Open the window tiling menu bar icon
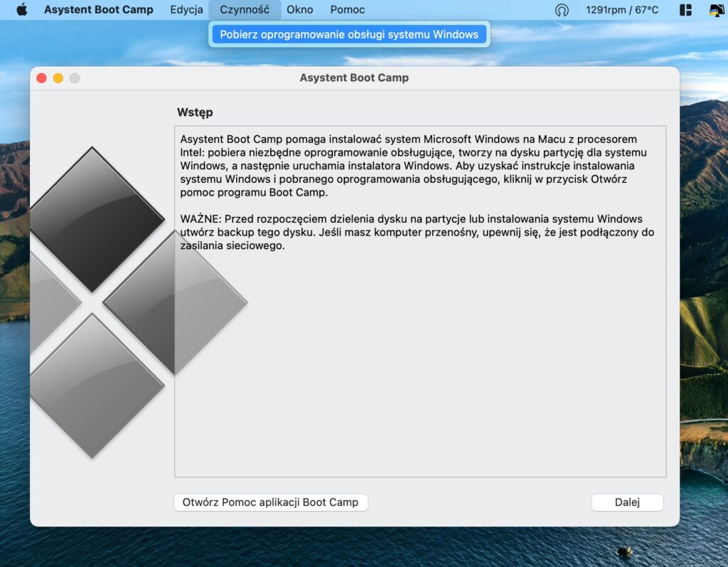Viewport: 728px width, 567px height. pyautogui.click(x=686, y=10)
